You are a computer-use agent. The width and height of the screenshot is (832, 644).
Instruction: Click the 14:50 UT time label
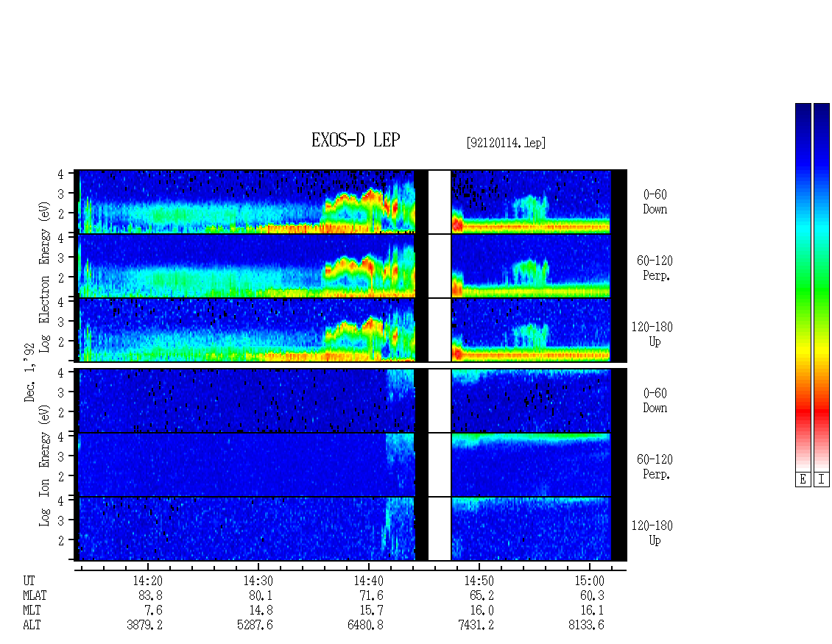point(479,581)
